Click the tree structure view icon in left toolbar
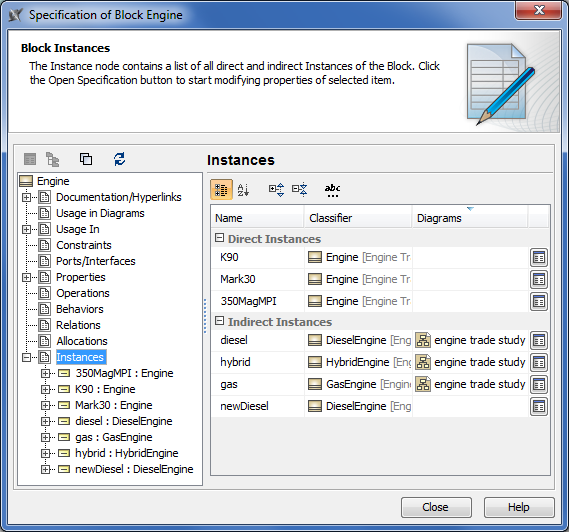This screenshot has height=532, width=569. 53,159
